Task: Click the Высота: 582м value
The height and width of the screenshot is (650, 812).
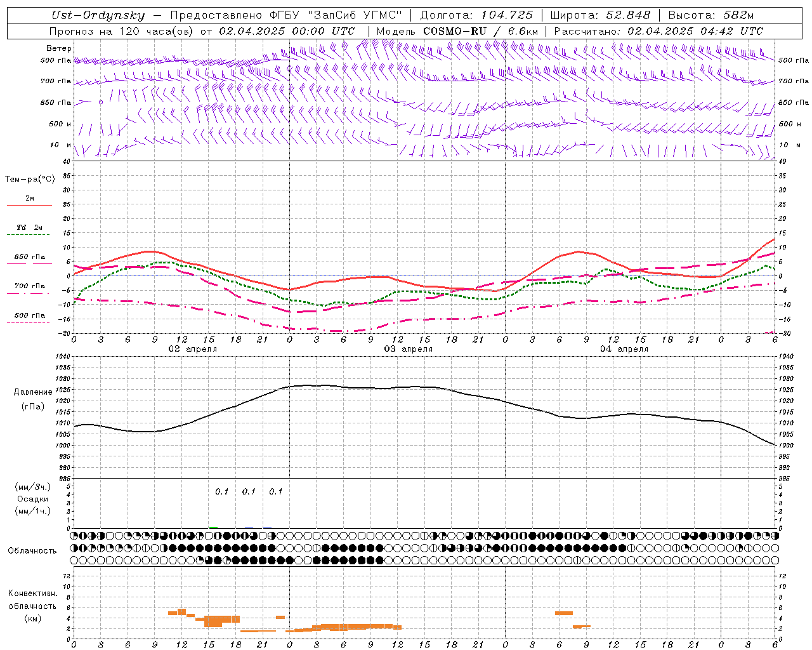Action: 711,15
